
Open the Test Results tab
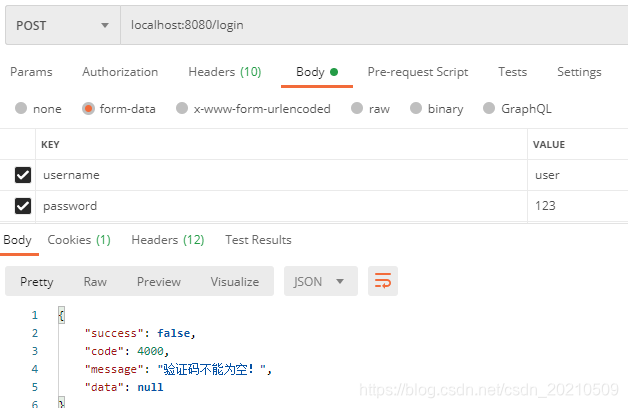tap(258, 240)
